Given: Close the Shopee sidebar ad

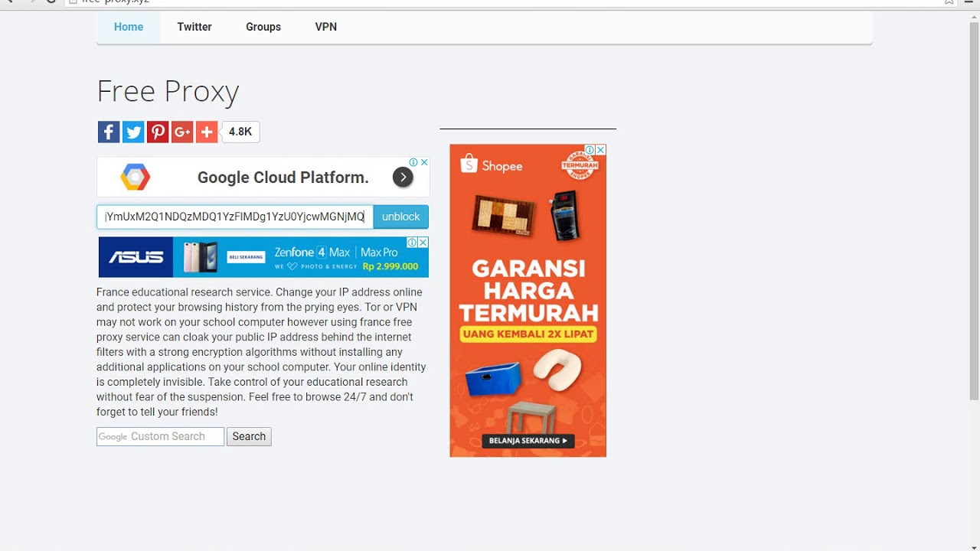Looking at the screenshot, I should (x=601, y=150).
